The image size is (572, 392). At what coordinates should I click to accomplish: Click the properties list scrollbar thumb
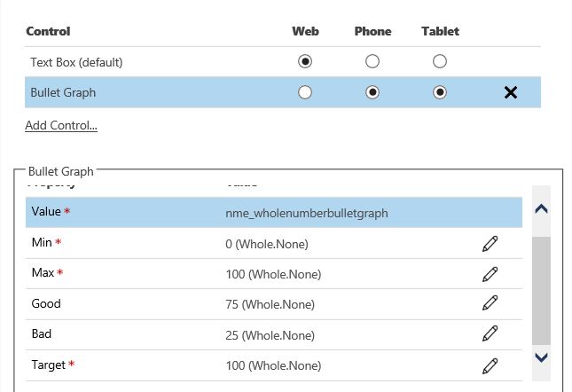pyautogui.click(x=541, y=289)
